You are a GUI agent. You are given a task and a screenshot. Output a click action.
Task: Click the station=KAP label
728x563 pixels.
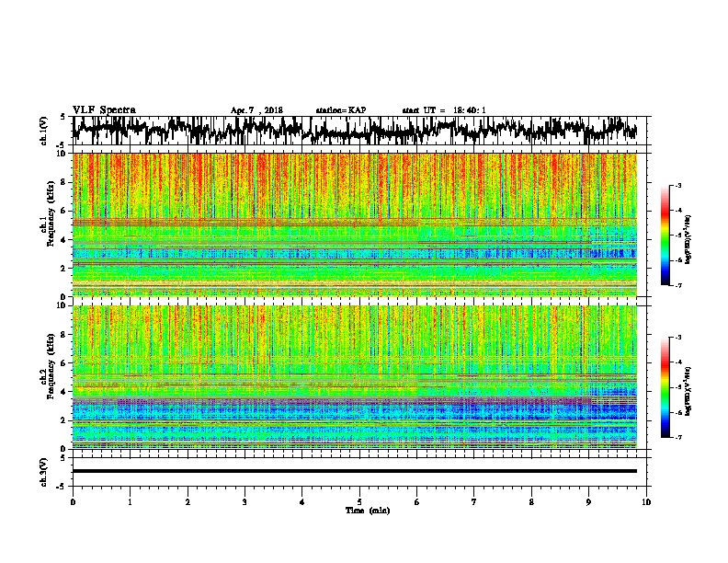click(341, 110)
